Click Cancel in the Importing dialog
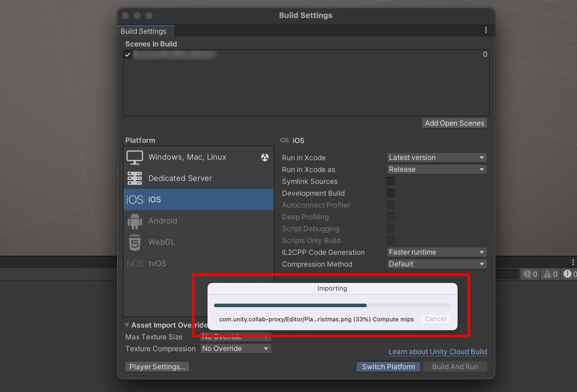Viewport: 577px width, 392px height. tap(435, 319)
